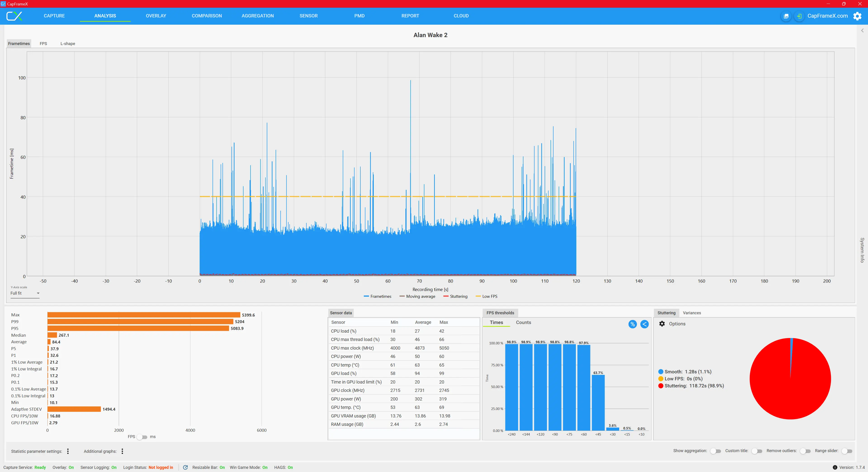The height and width of the screenshot is (472, 868).
Task: Switch to the Counts sub-tab
Action: [x=524, y=323]
